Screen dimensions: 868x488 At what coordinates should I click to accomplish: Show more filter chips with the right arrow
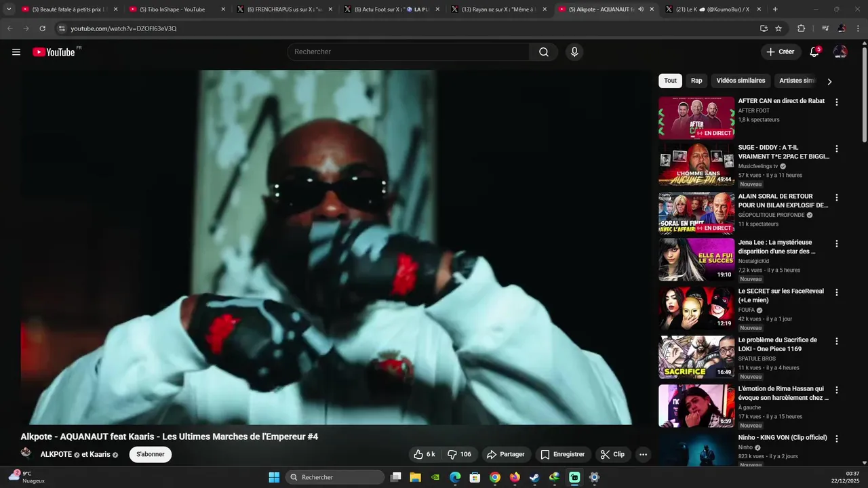(x=829, y=81)
